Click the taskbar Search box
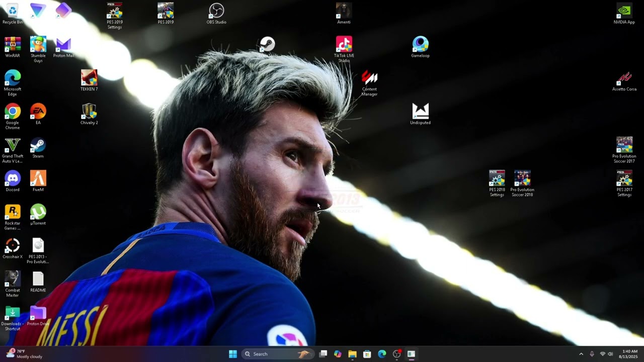The height and width of the screenshot is (362, 644). pos(278,354)
